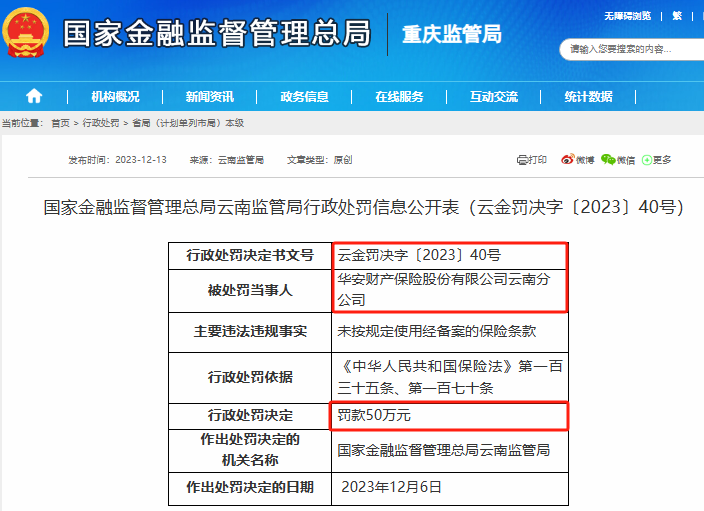Share via Weibo icon 微博
This screenshot has width=704, height=511.
tap(577, 160)
